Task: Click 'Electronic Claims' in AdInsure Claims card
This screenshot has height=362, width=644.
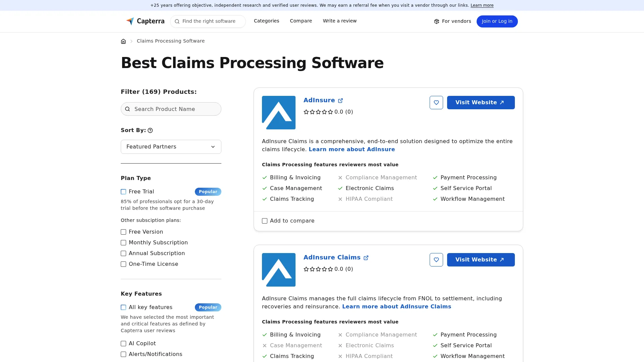Action: pos(370,346)
